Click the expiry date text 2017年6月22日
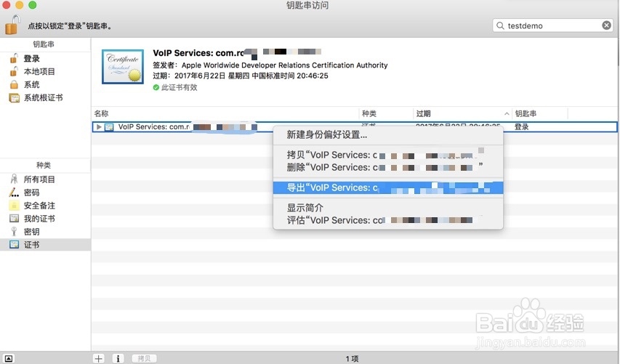This screenshot has height=364, width=620. [200, 76]
